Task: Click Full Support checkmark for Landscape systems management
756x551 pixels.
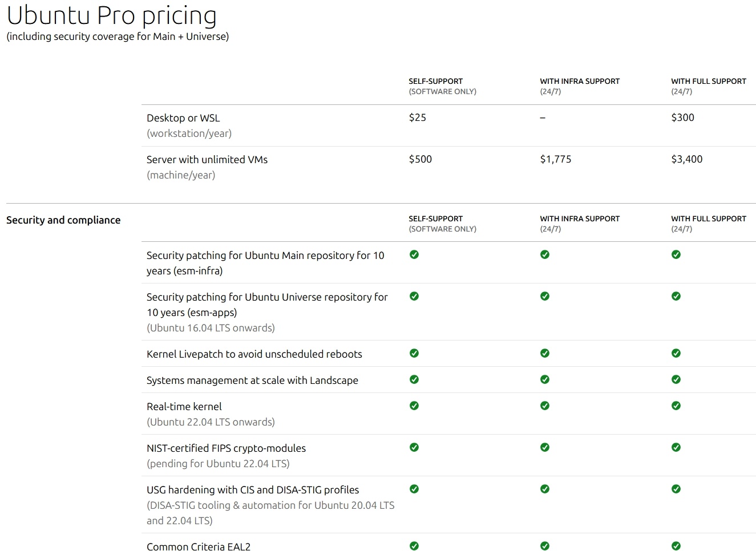Action: [676, 379]
